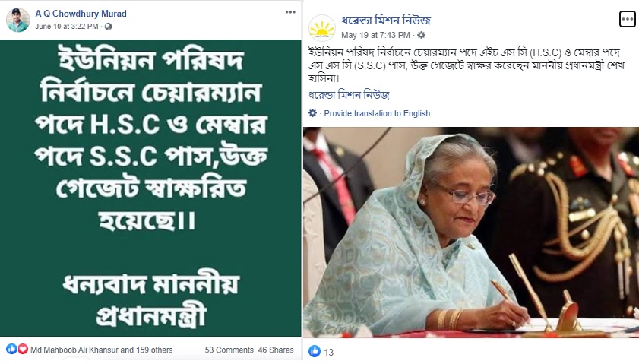
Task: Open the ধরেন্ডা মিশন নিউজ sun logo avatar
Action: point(322,28)
